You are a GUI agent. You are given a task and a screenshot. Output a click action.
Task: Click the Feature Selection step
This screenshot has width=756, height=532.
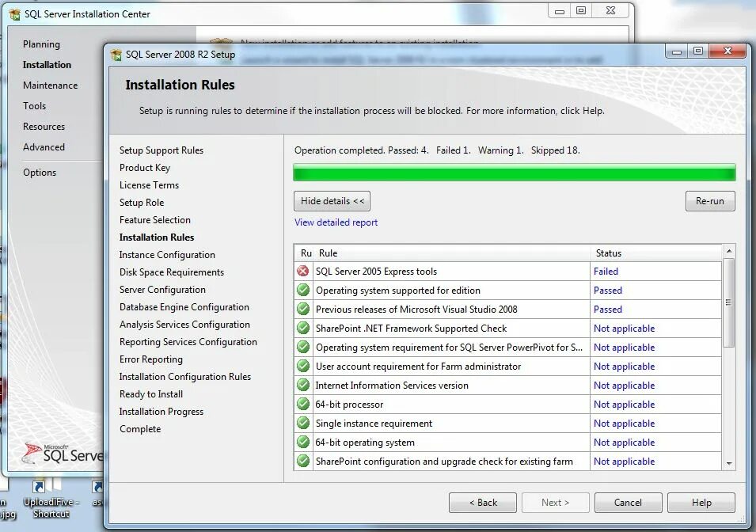(155, 220)
